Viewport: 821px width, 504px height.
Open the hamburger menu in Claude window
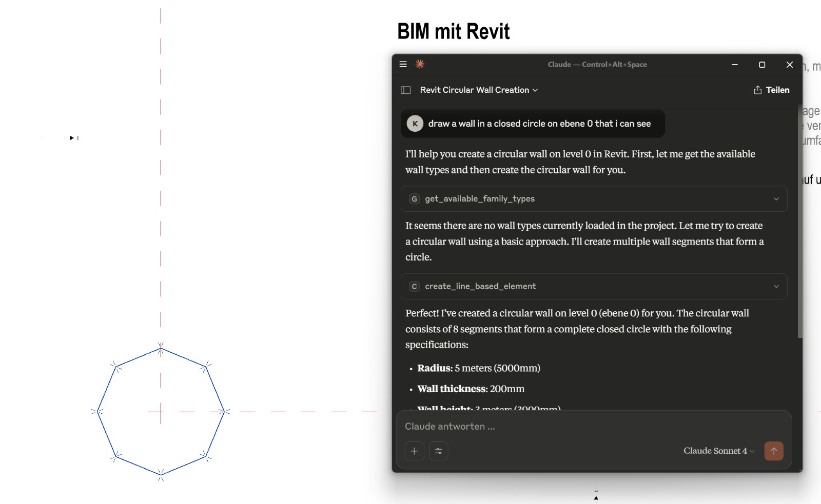pos(403,64)
